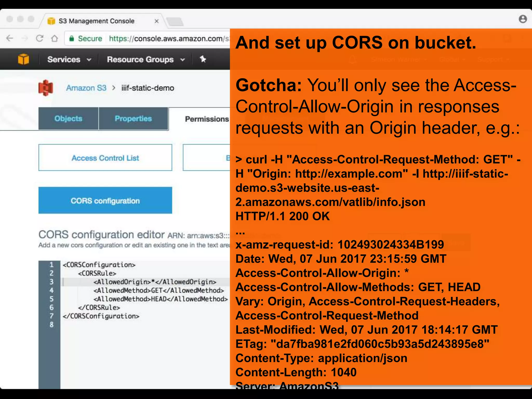
Task: Switch to the Properties tab
Action: (x=133, y=118)
